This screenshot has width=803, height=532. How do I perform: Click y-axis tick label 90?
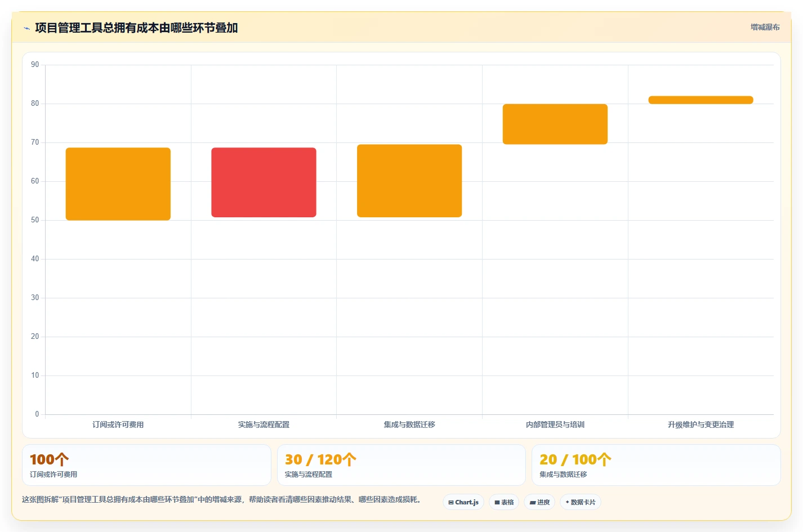35,65
